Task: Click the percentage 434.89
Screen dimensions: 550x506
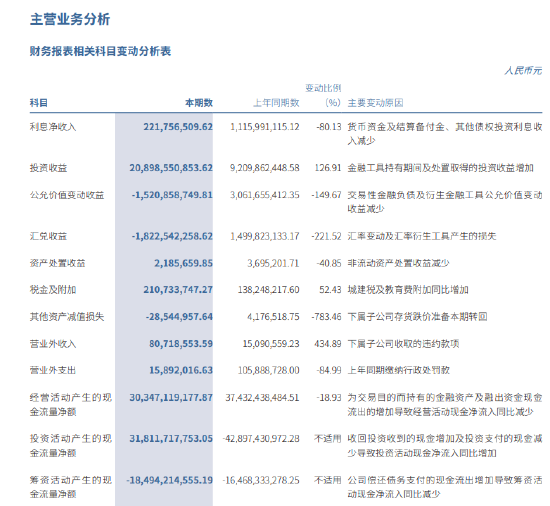Action: pyautogui.click(x=328, y=344)
